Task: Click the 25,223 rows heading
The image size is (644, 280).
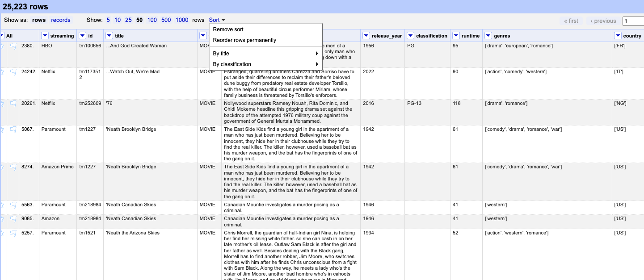Action: pyautogui.click(x=25, y=7)
